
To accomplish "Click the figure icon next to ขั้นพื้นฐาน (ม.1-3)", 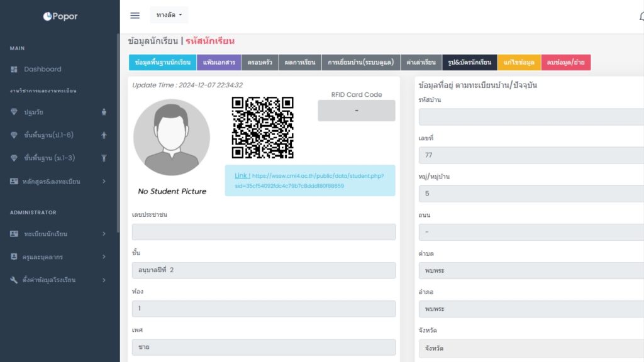I will point(104,158).
